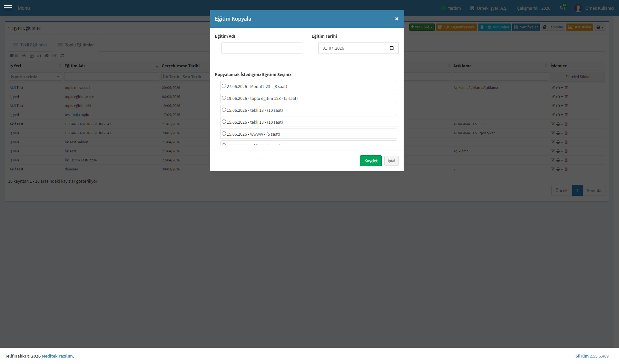
Task: Click the refresh table icon
Action: point(62,56)
